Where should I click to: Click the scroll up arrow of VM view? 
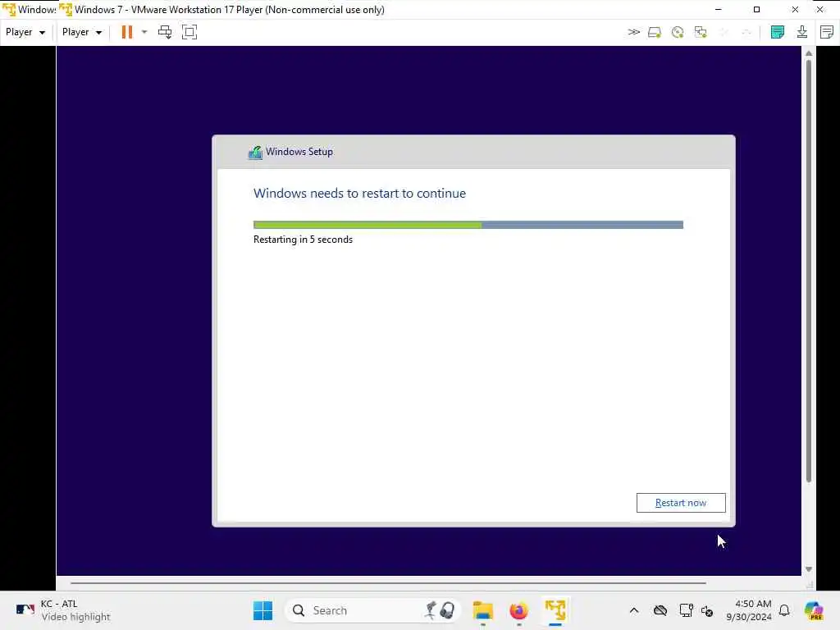point(808,53)
